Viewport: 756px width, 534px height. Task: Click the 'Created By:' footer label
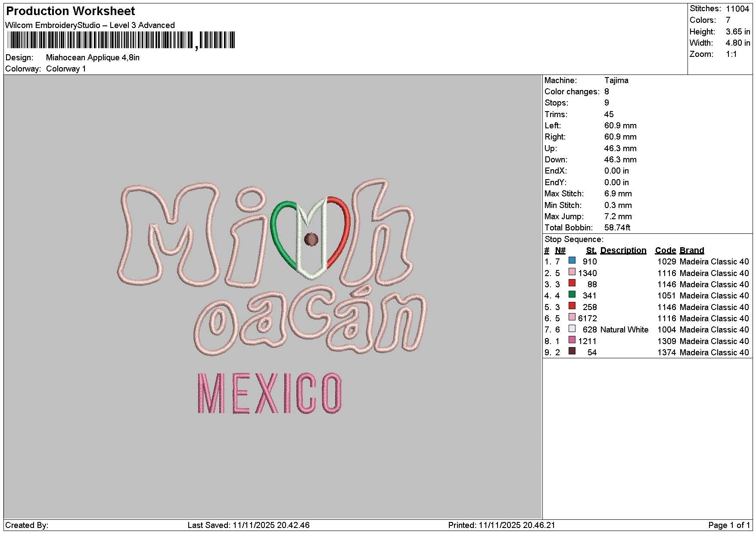[x=27, y=525]
